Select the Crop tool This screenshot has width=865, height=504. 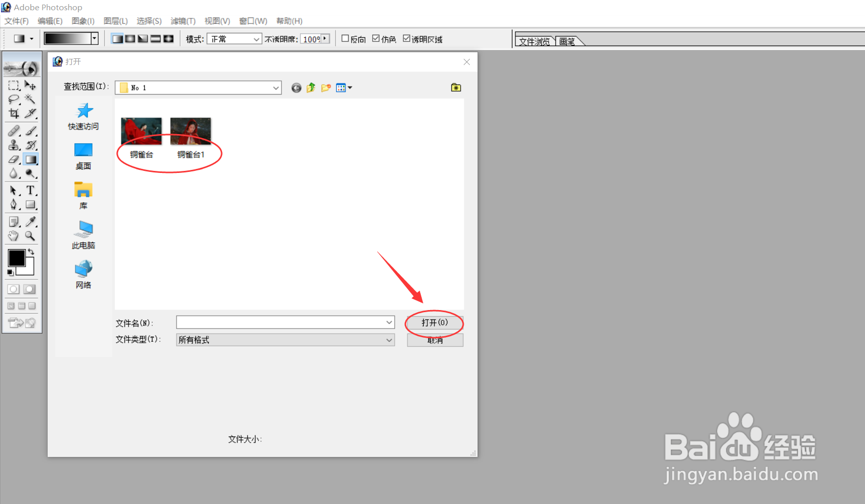tap(14, 113)
